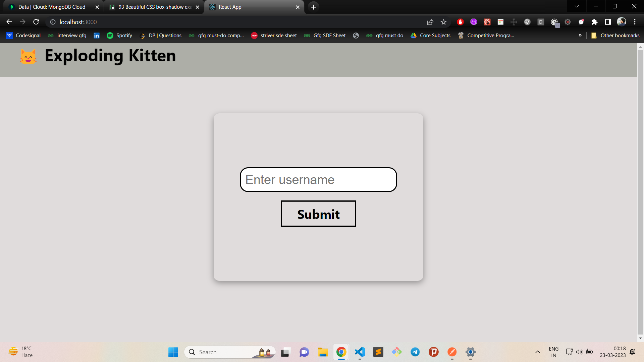Screen dimensions: 644x362
Task: Focus the Enter username field
Action: point(318,180)
